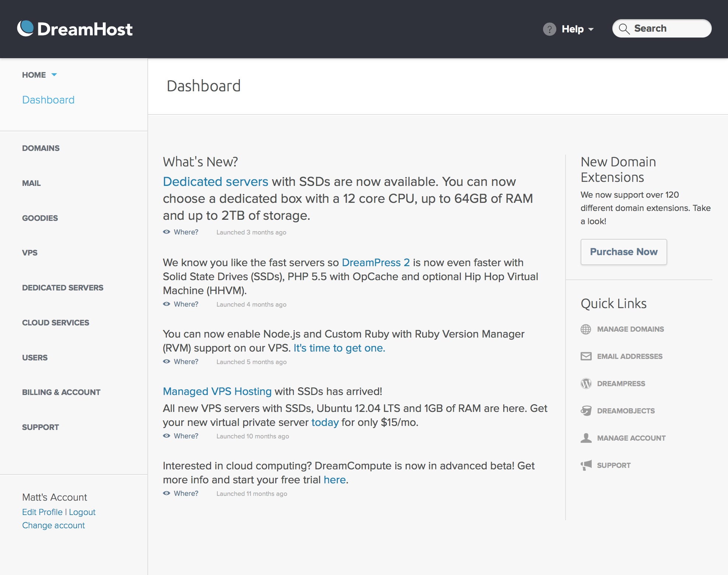
Task: Click the envelope icon beside Email Addresses
Action: tap(586, 356)
